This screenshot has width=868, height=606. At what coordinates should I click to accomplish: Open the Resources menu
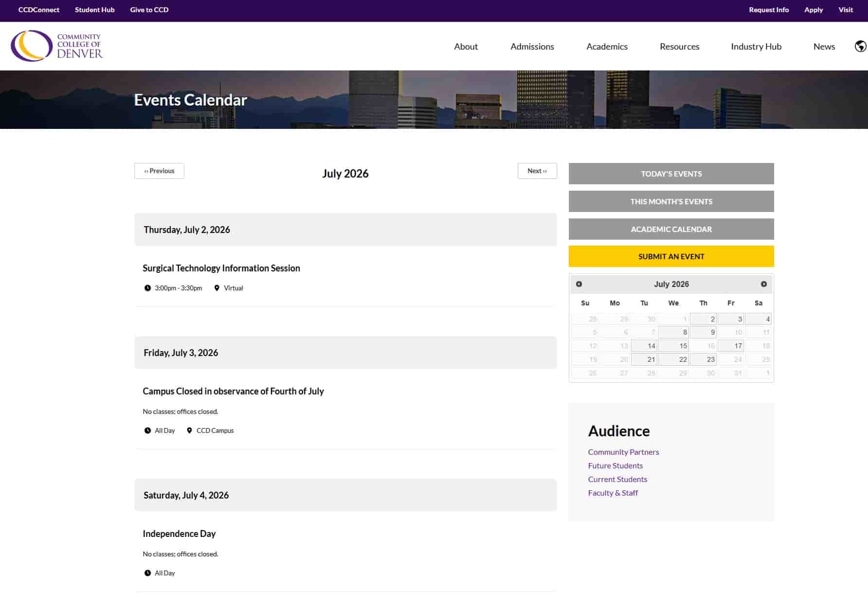679,46
